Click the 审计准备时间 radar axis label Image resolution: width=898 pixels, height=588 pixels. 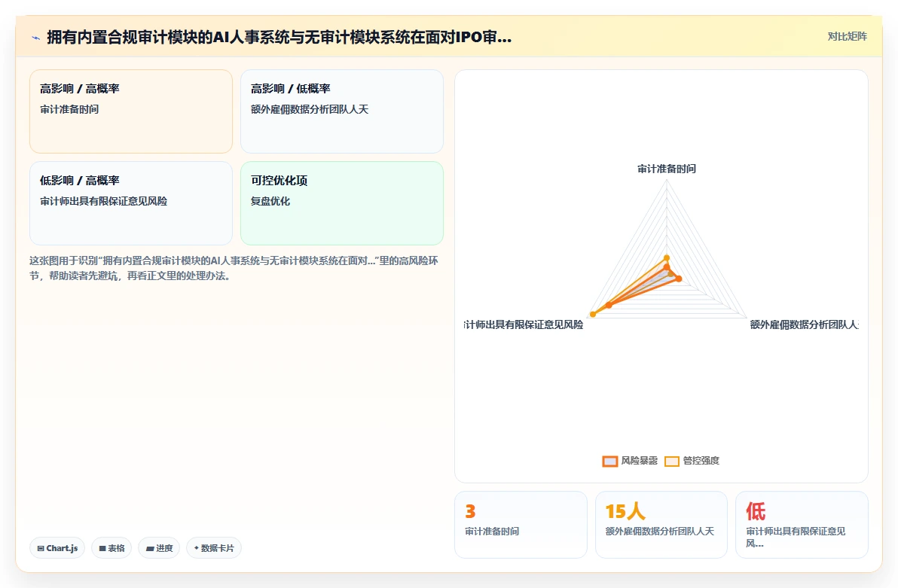(x=667, y=169)
